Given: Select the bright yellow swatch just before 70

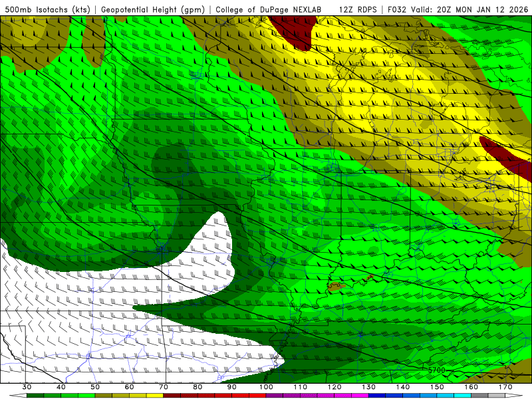Looking at the screenshot, I should point(155,396).
